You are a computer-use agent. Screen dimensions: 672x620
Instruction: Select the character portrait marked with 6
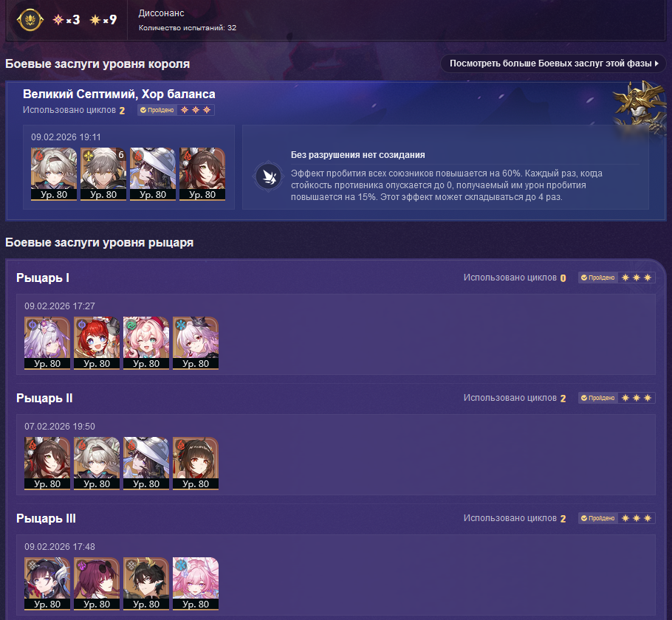[x=103, y=174]
